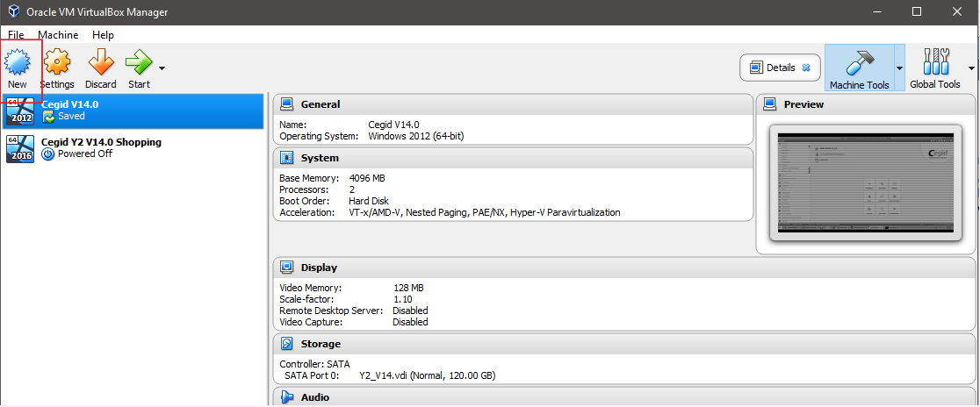Click the VM preview thumbnail
This screenshot has height=407, width=980.
pyautogui.click(x=866, y=183)
